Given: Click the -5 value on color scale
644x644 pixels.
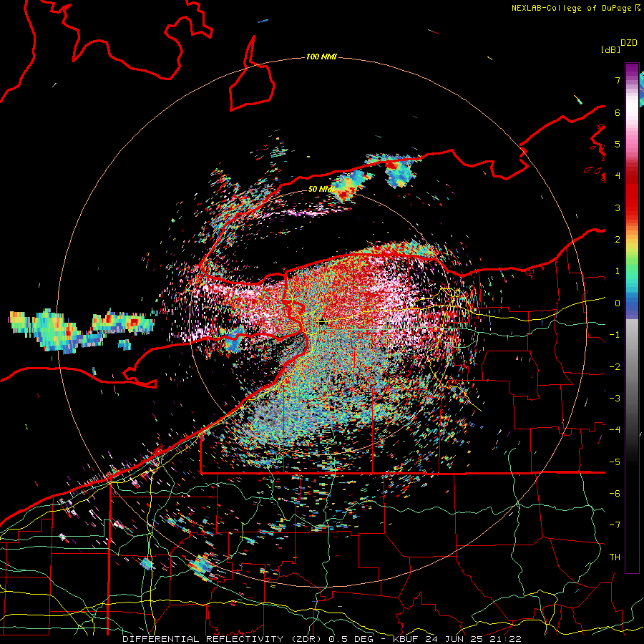Looking at the screenshot, I should 615,462.
